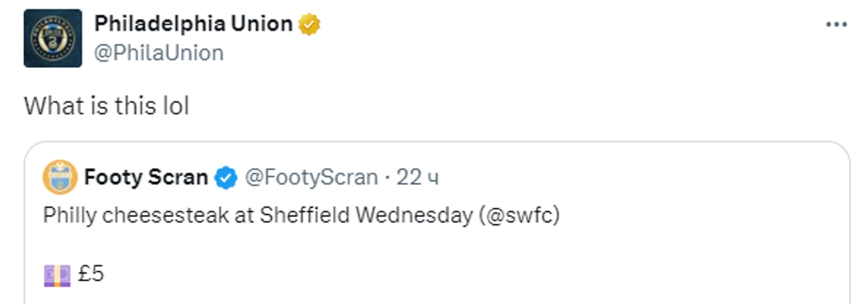Click the £5 price text
The image size is (868, 304).
pos(91,274)
